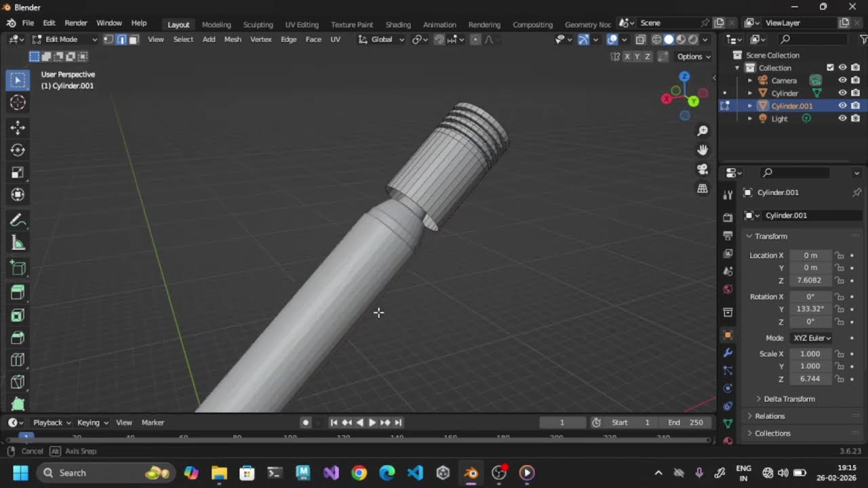Open the Object properties tab
Image resolution: width=868 pixels, height=488 pixels.
pos(728,335)
